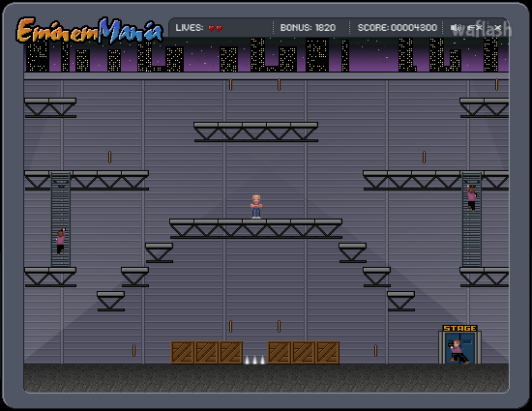Click the top center girder platform

coord(255,132)
